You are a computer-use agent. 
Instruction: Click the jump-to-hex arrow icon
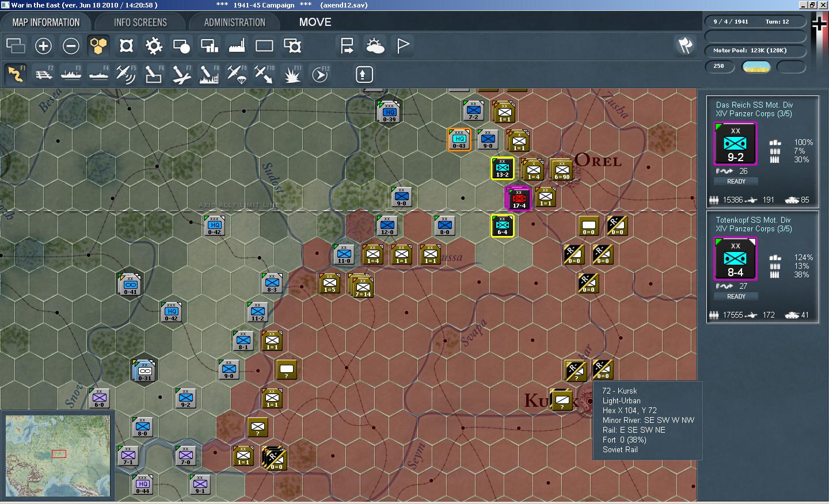pyautogui.click(x=347, y=45)
